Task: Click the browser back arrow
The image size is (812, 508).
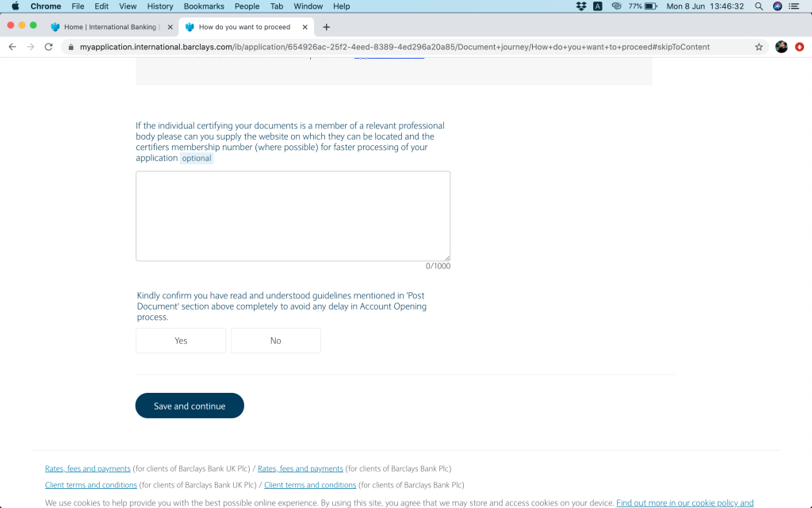Action: [12, 47]
